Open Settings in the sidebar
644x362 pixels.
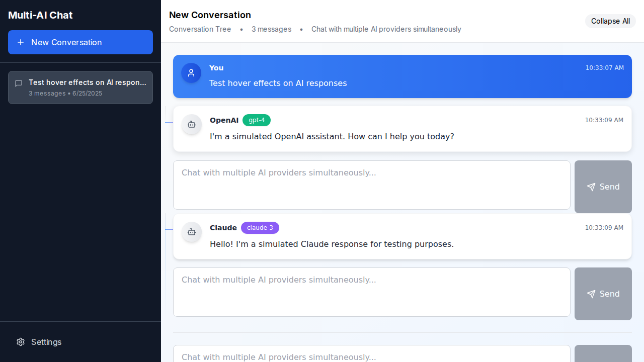point(80,342)
